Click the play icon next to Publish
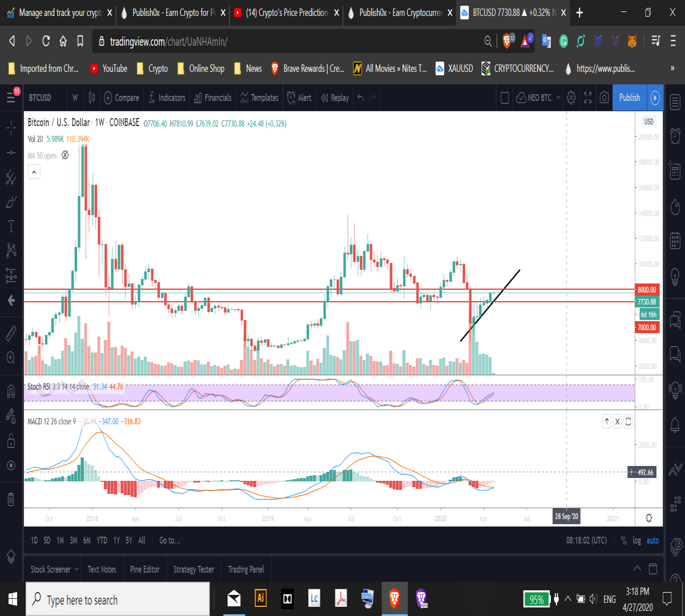Viewport: 685px width, 616px height. coord(655,98)
